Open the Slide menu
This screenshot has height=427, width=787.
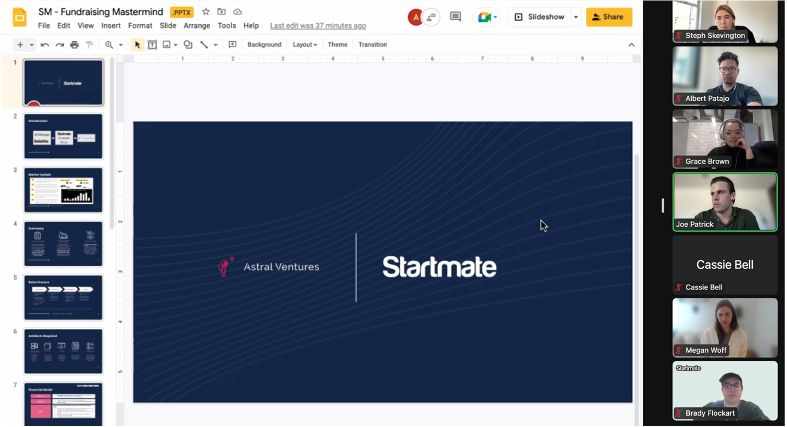point(168,26)
